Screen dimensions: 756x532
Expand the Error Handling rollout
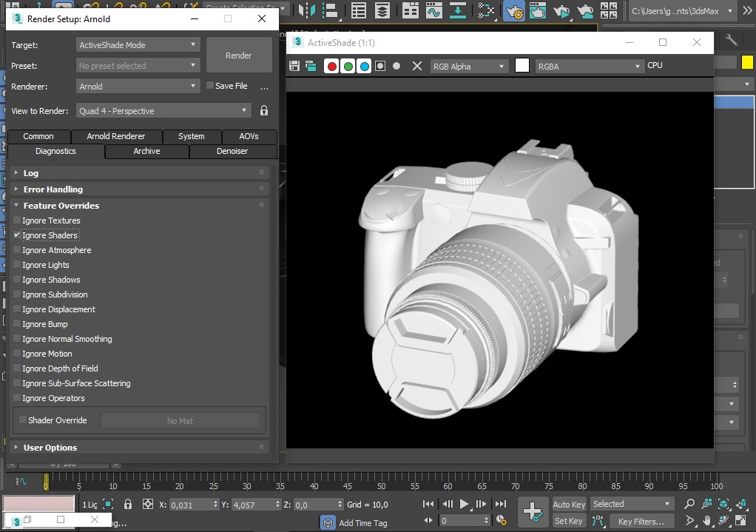coord(139,189)
